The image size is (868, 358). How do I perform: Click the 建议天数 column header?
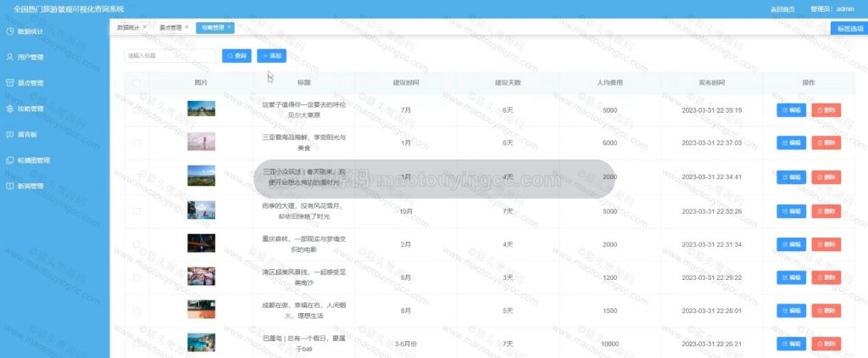[508, 83]
